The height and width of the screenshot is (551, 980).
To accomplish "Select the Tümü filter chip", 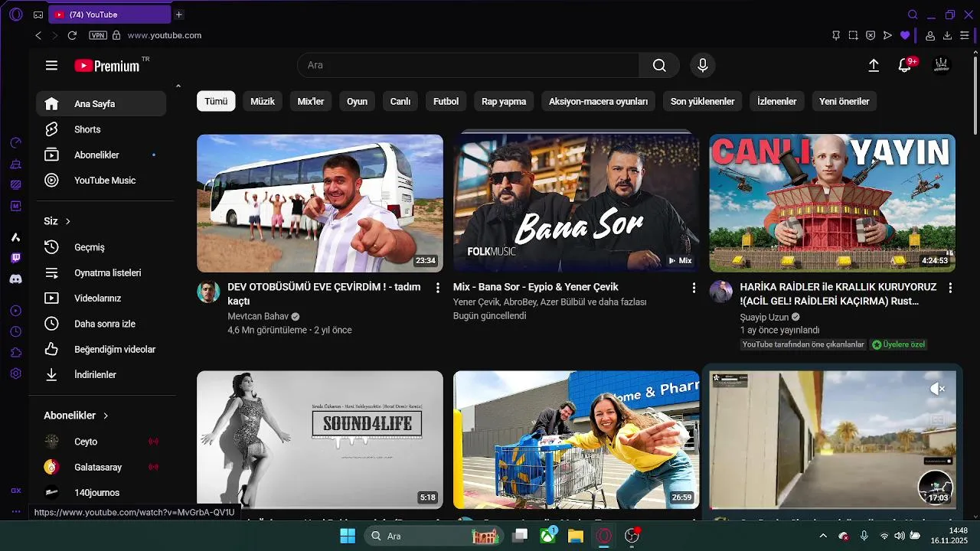I will [x=216, y=101].
